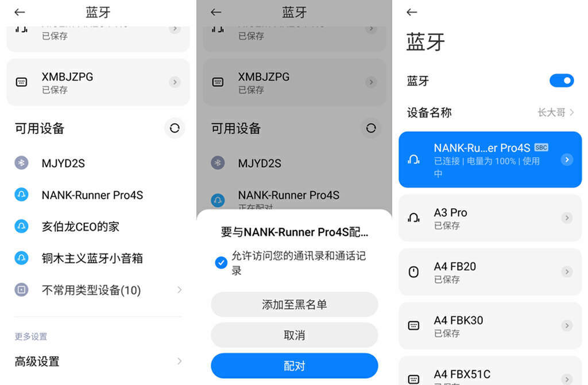Select NANK-Runner Pro4S on left screen

[x=98, y=195]
